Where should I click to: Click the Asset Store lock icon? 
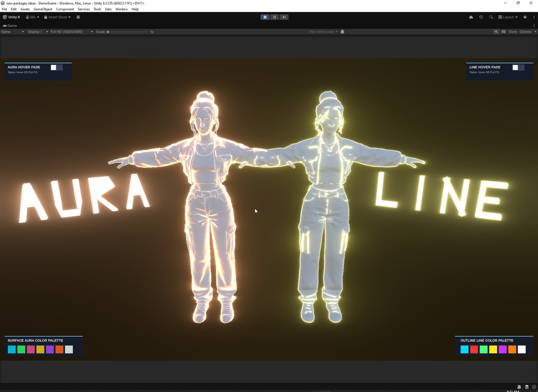[45, 17]
